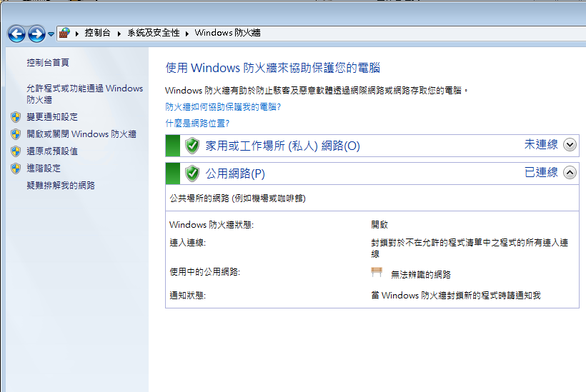
Task: Go to 控制台首頁 link
Action: pos(48,63)
